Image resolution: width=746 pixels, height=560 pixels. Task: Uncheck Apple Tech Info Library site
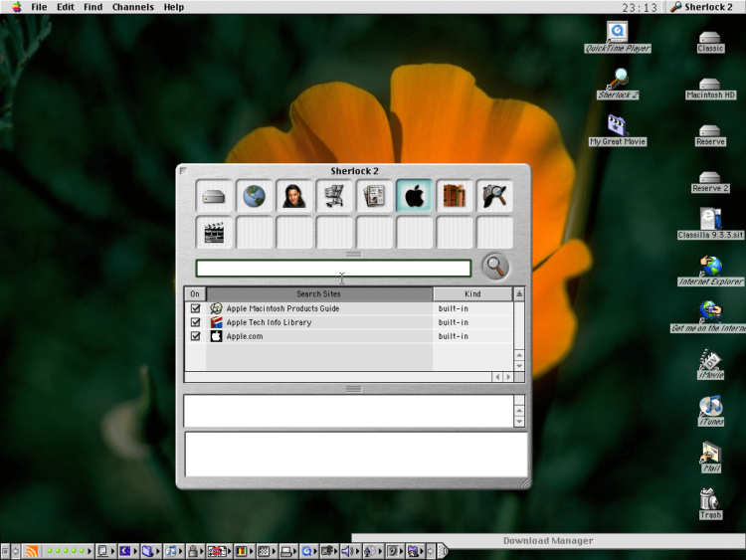point(195,322)
